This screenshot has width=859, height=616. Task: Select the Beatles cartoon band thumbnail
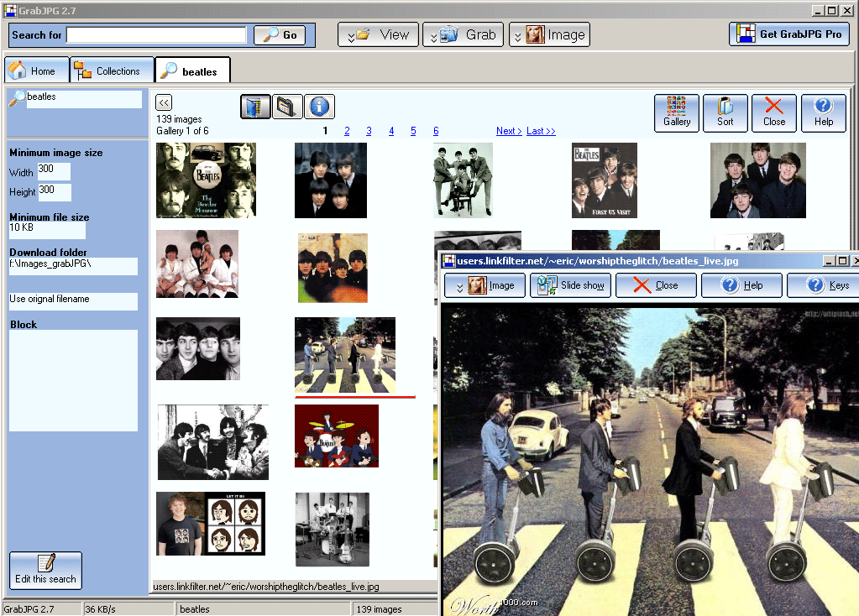pos(336,436)
